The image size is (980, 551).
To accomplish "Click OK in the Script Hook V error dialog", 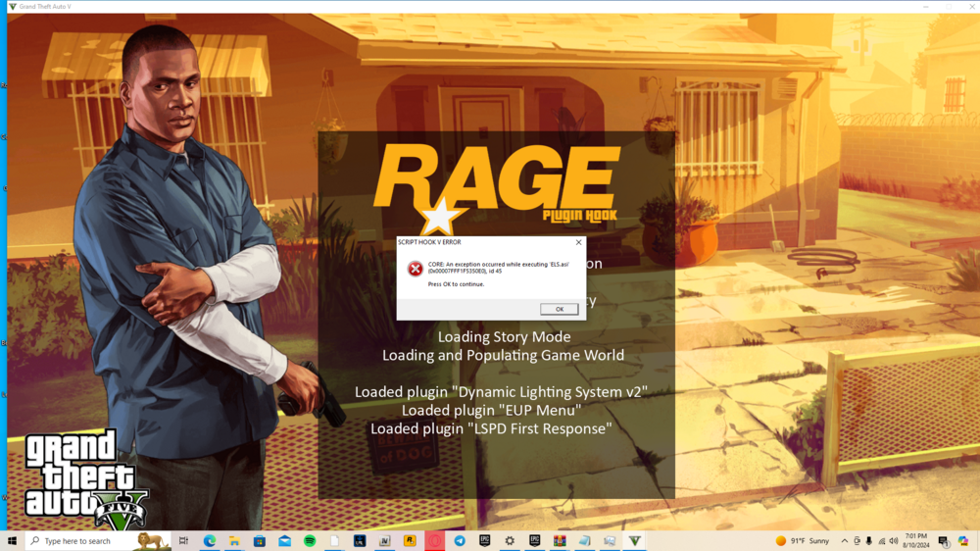I will 559,309.
